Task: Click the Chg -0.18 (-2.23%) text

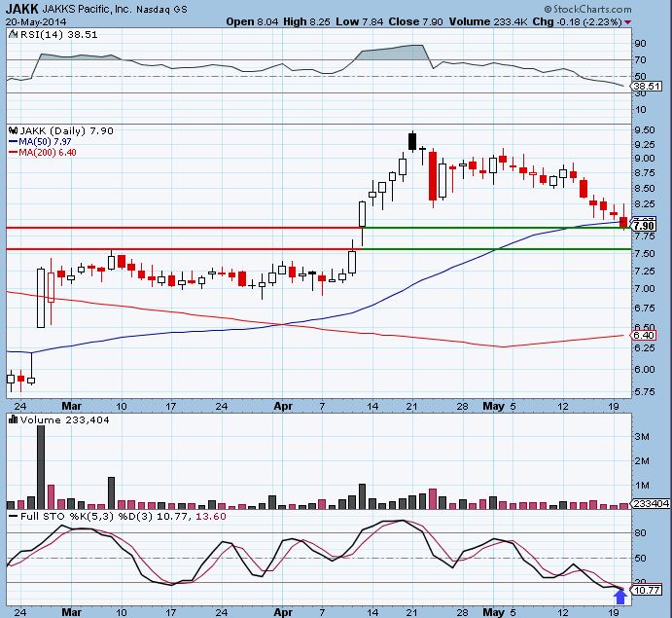Action: 577,21
